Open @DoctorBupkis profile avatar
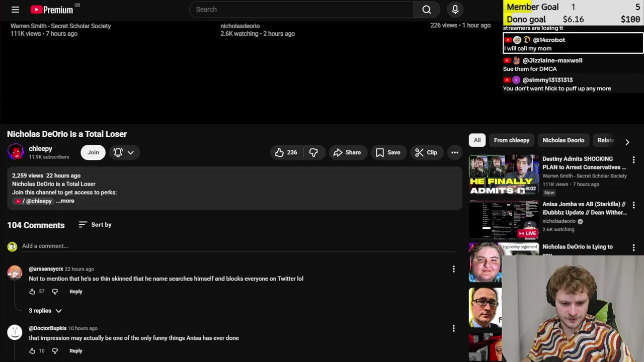Image resolution: width=644 pixels, height=362 pixels. [x=15, y=332]
